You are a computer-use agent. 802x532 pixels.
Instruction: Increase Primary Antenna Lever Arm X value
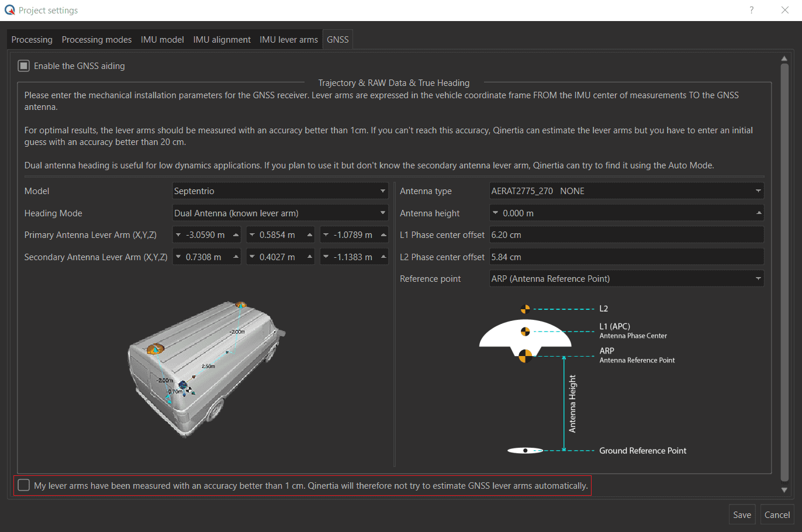pyautogui.click(x=236, y=235)
